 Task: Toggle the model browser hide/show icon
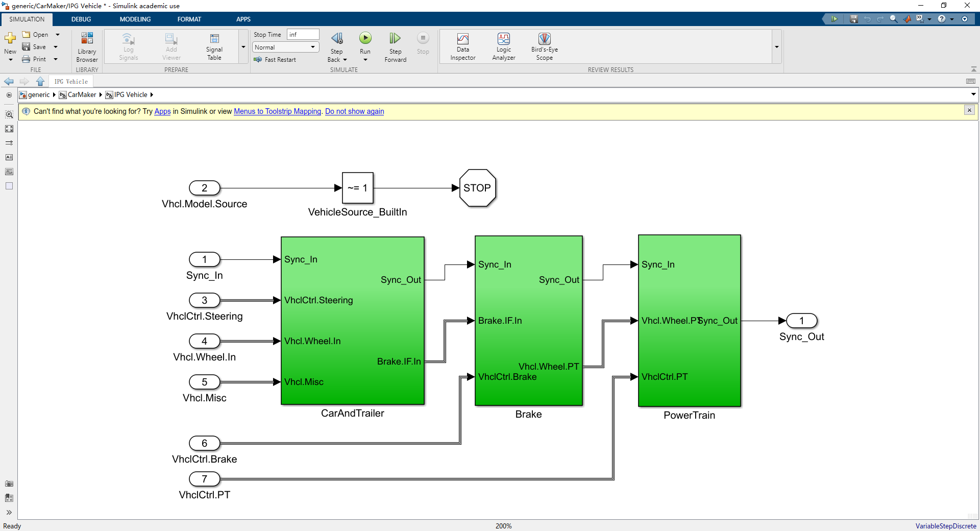[x=9, y=95]
